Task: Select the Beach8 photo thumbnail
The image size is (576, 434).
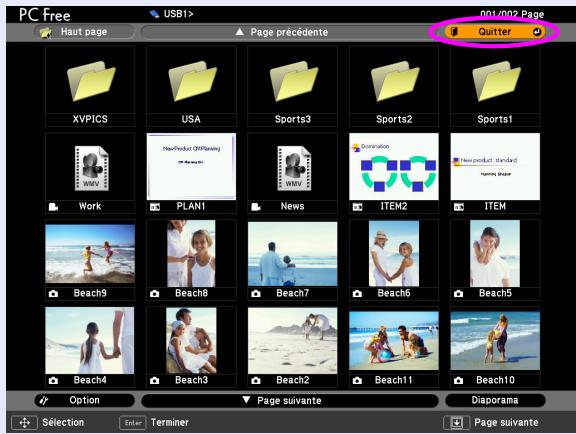Action: coord(191,254)
